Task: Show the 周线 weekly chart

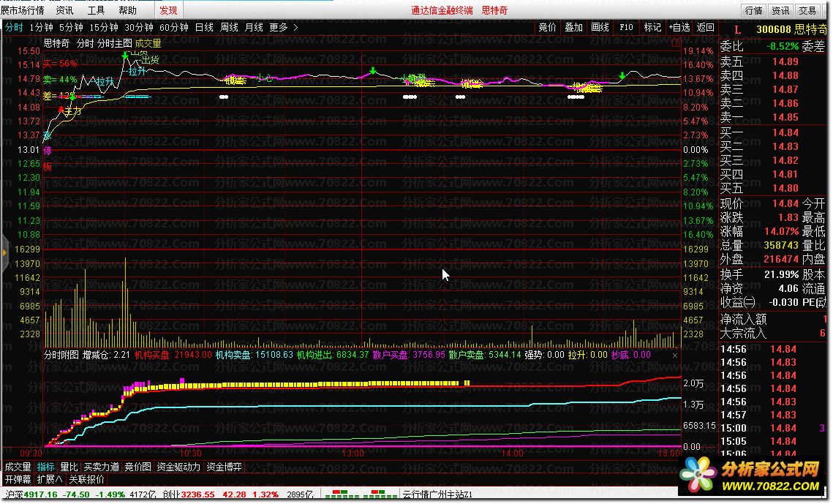Action: (229, 27)
